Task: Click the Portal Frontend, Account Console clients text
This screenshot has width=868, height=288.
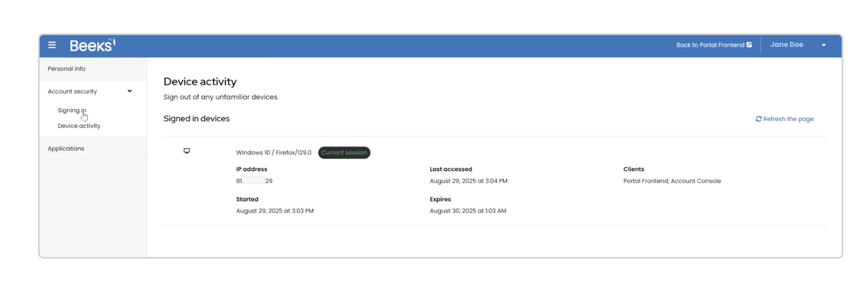Action: pos(672,181)
